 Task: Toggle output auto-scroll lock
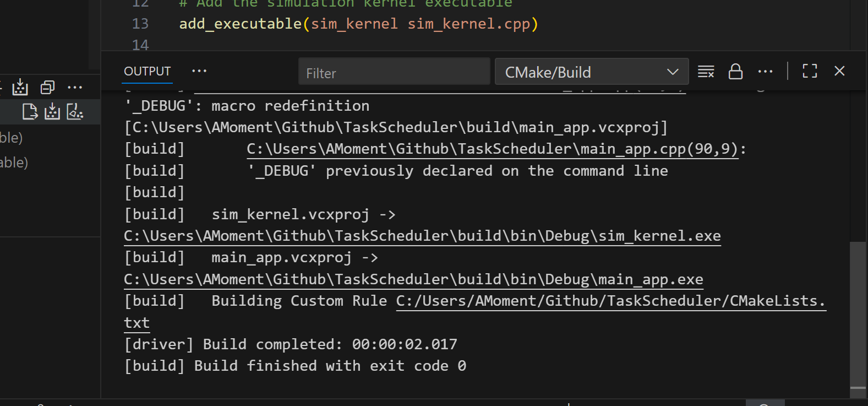click(735, 72)
